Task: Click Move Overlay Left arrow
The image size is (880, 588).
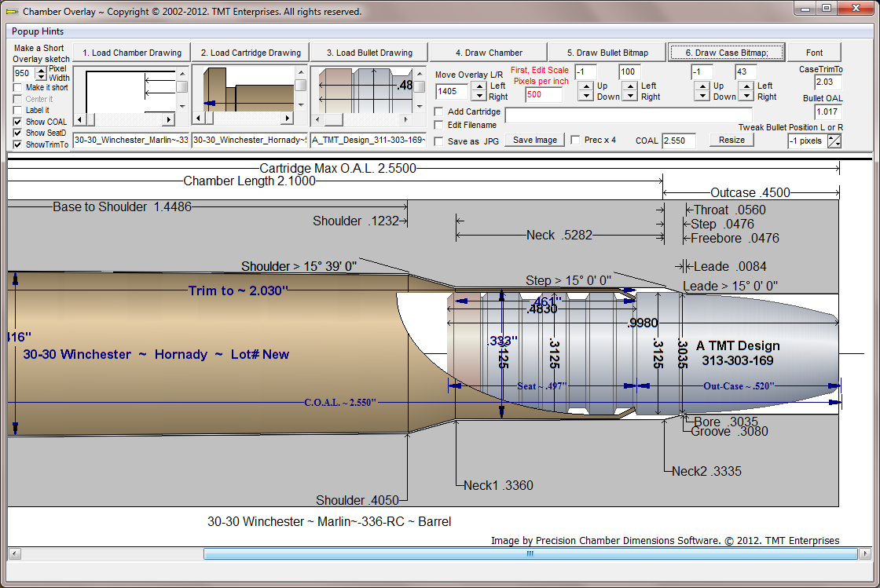Action: (x=478, y=86)
